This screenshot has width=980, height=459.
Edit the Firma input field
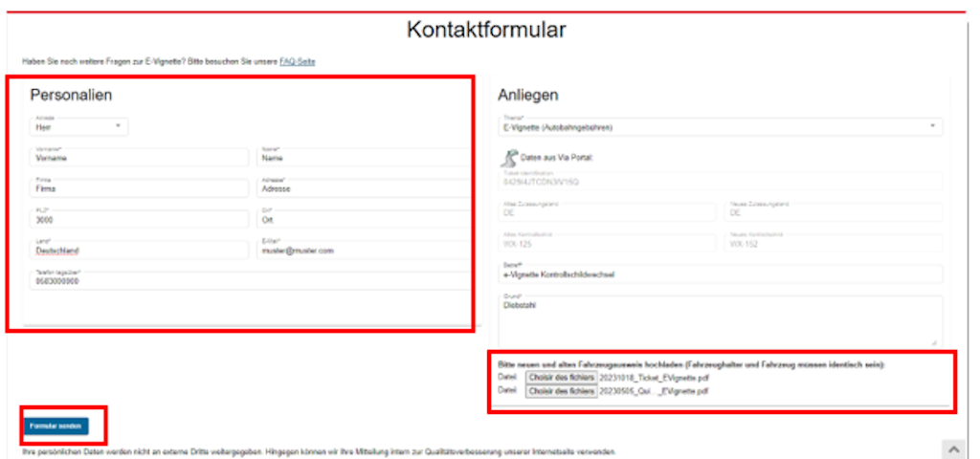click(x=139, y=188)
